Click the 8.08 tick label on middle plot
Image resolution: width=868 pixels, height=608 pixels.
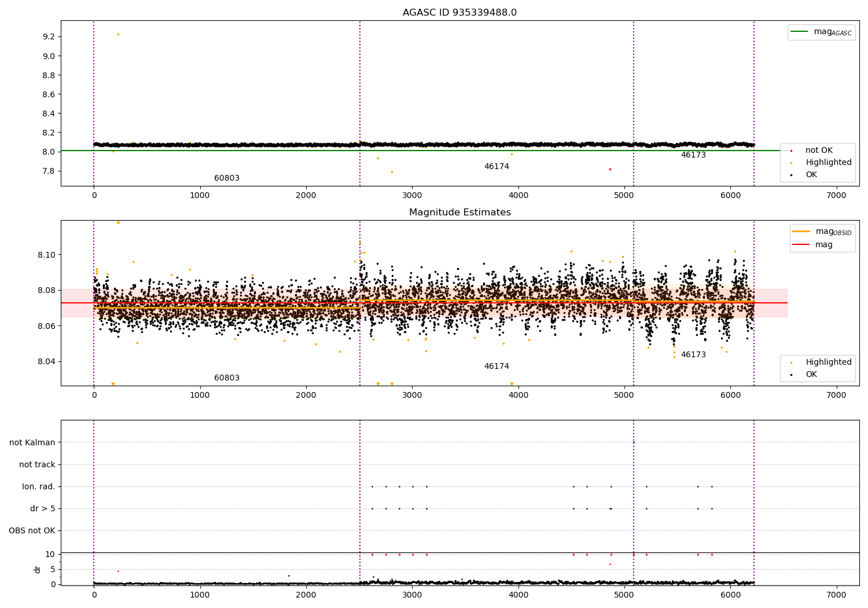pos(46,291)
